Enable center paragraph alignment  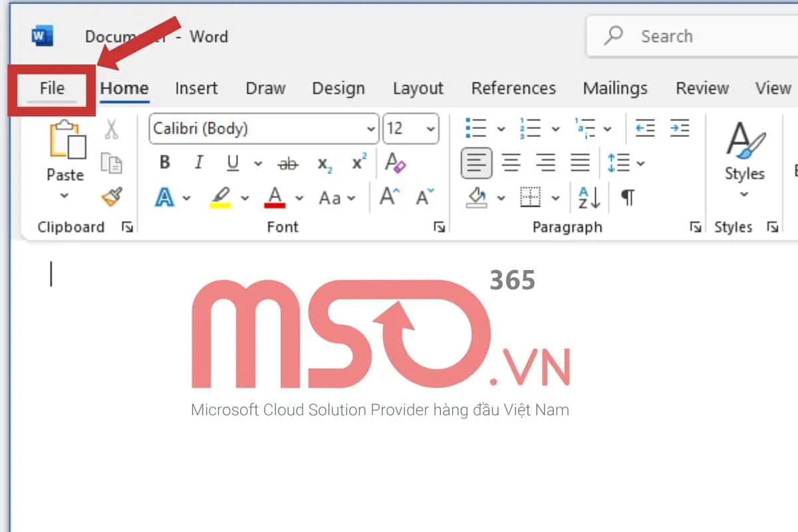pyautogui.click(x=511, y=162)
